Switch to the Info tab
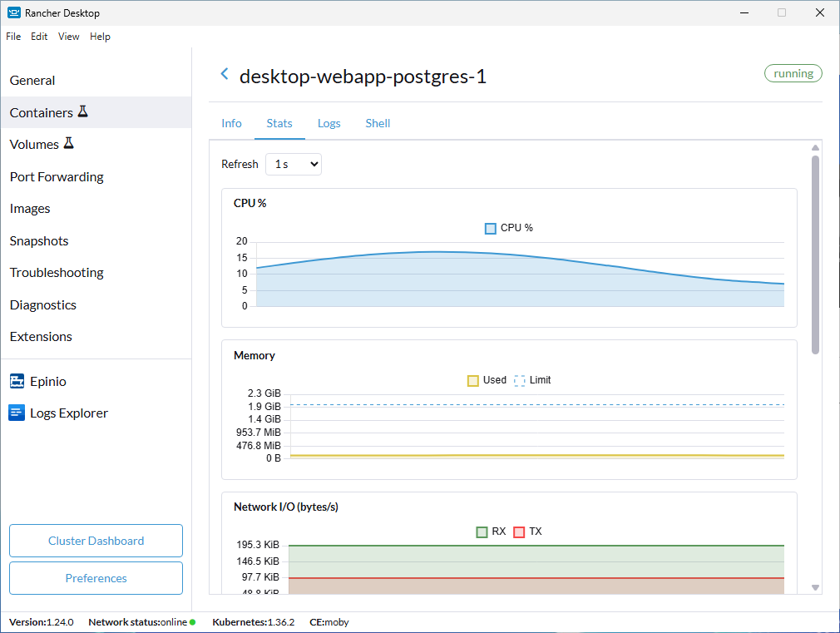 pos(231,123)
